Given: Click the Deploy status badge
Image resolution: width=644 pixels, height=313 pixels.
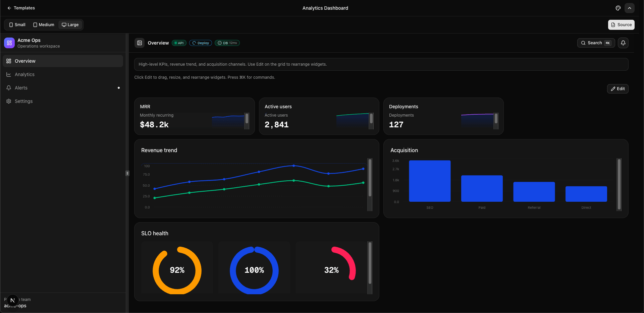Looking at the screenshot, I should (x=201, y=43).
